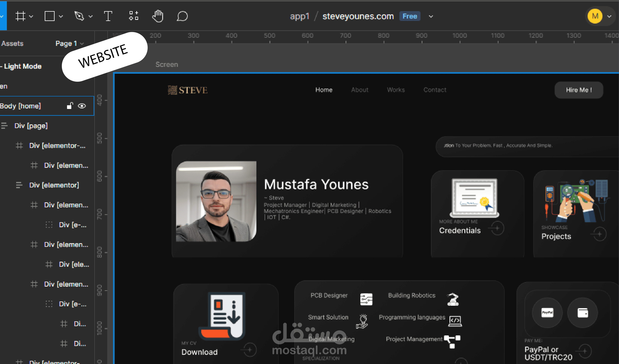619x364 pixels.
Task: Select the Rectangle shape tool
Action: point(49,16)
